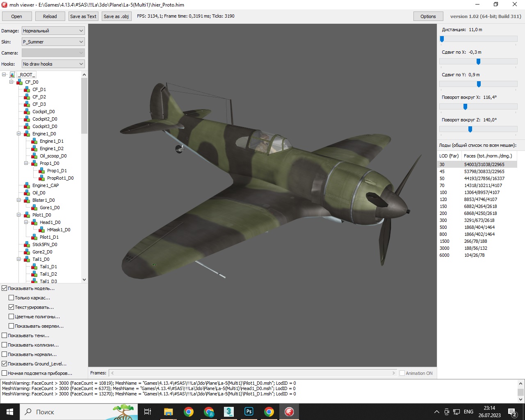The image size is (525, 420).
Task: Click the mesh icon next to HMask1_D0
Action: (42, 230)
